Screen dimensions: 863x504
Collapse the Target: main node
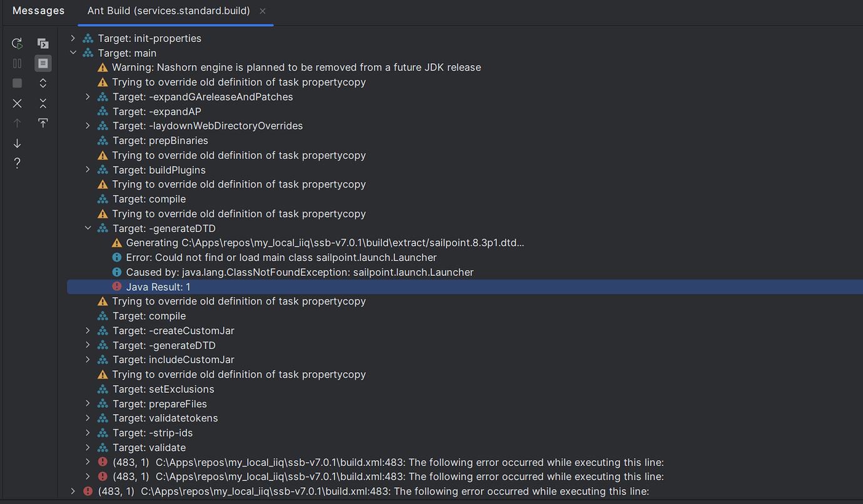(73, 53)
